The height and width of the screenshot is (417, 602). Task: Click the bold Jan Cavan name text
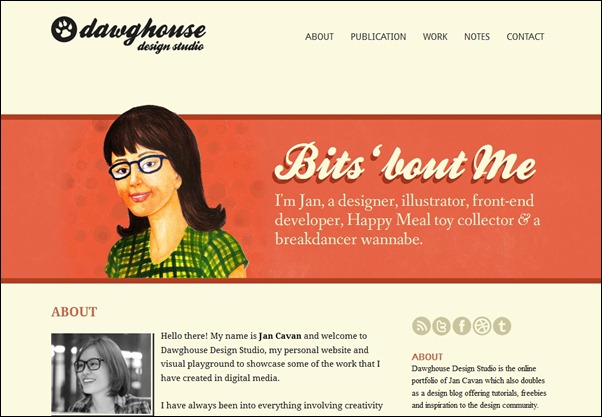click(x=280, y=336)
